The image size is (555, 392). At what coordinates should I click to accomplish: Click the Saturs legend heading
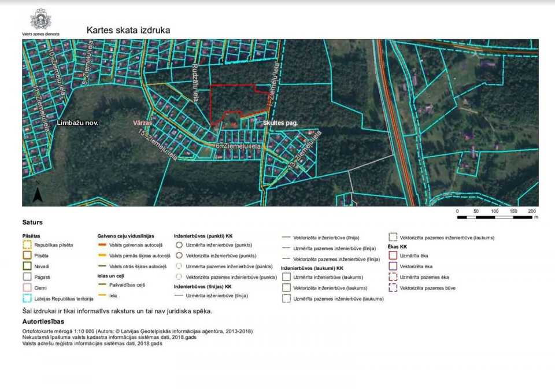(32, 223)
